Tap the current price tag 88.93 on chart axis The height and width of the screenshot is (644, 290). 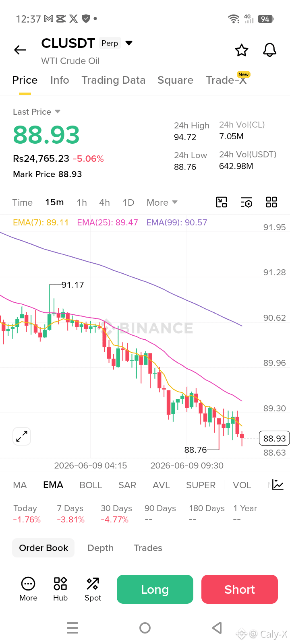tap(274, 438)
